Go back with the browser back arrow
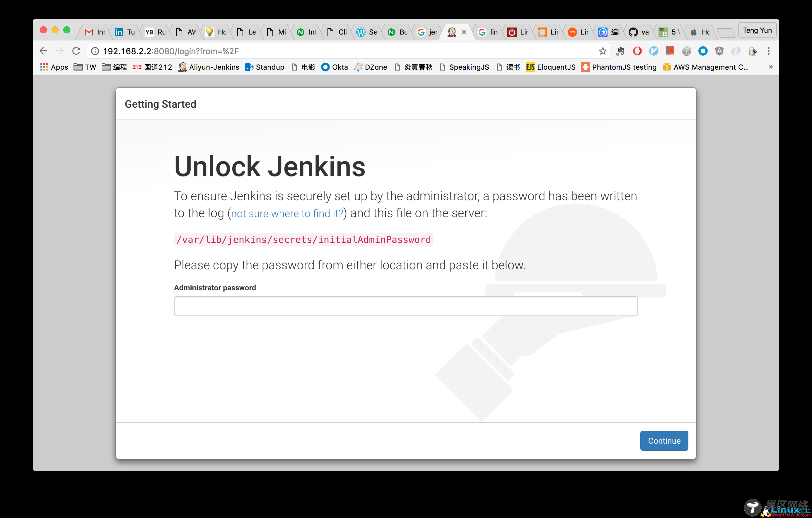This screenshot has height=518, width=812. [x=43, y=51]
